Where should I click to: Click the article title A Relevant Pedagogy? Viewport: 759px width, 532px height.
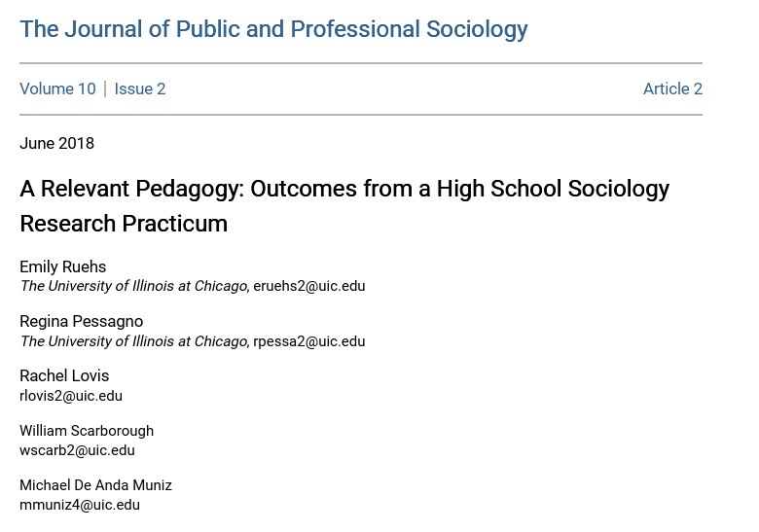point(344,189)
